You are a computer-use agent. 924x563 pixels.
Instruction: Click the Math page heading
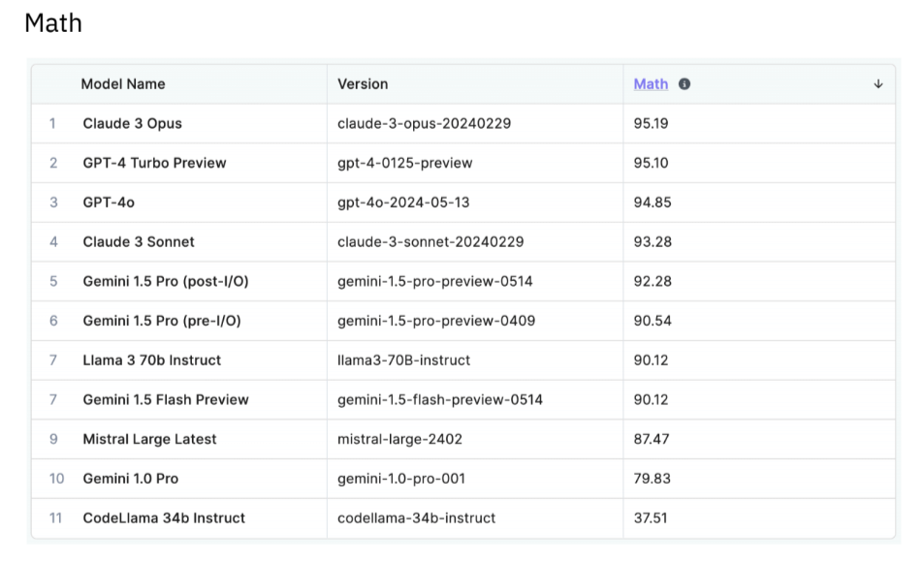(x=53, y=23)
